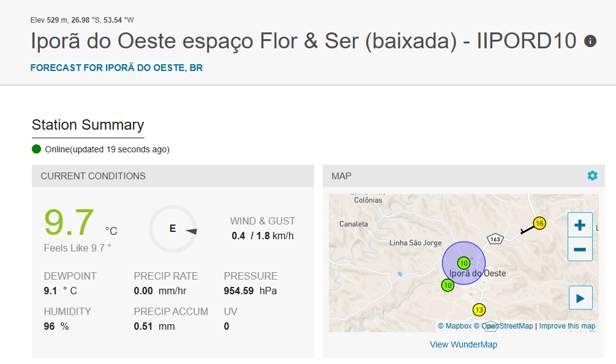The width and height of the screenshot is (616, 364).
Task: Zoom in the map with plus button
Action: coord(580,225)
